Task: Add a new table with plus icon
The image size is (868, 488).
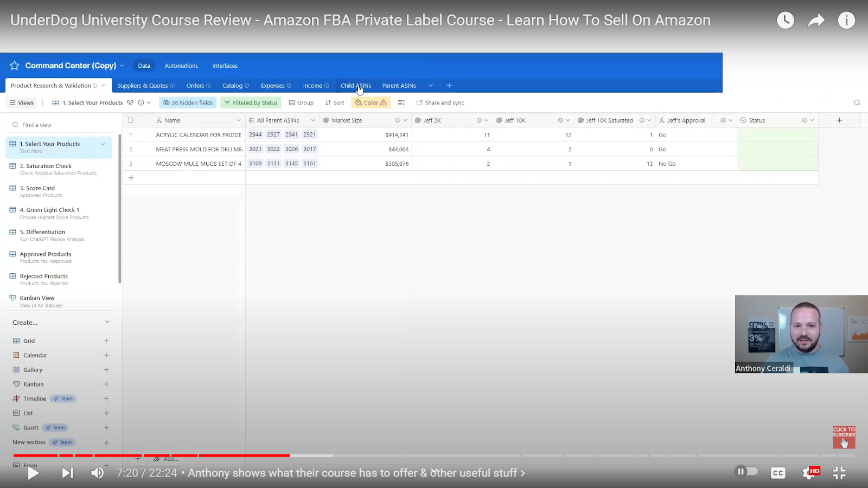Action: (449, 86)
